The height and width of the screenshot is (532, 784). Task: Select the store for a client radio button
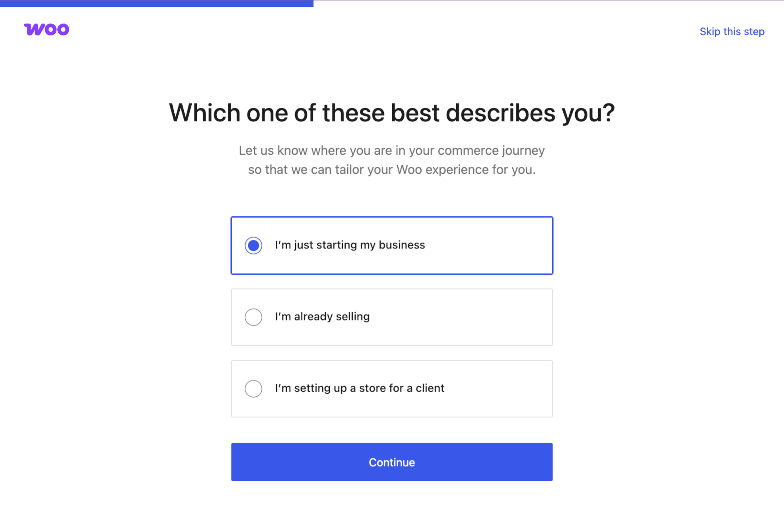pos(253,388)
